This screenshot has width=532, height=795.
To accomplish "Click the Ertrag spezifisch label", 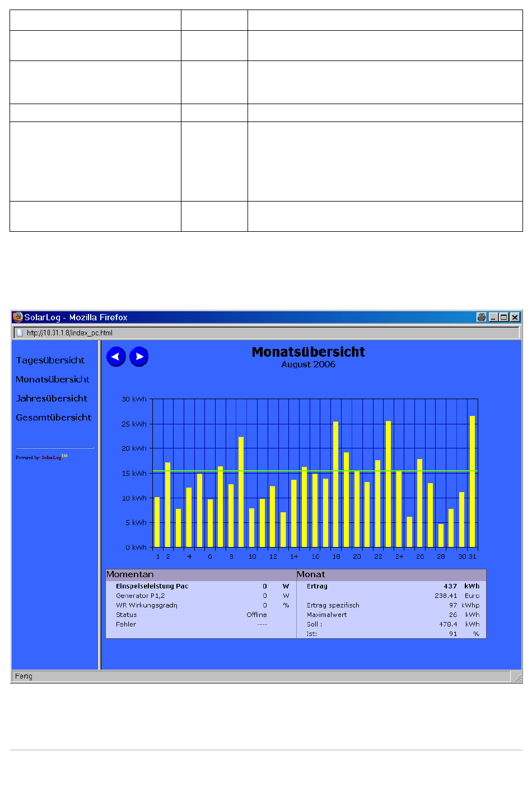I will [x=333, y=605].
